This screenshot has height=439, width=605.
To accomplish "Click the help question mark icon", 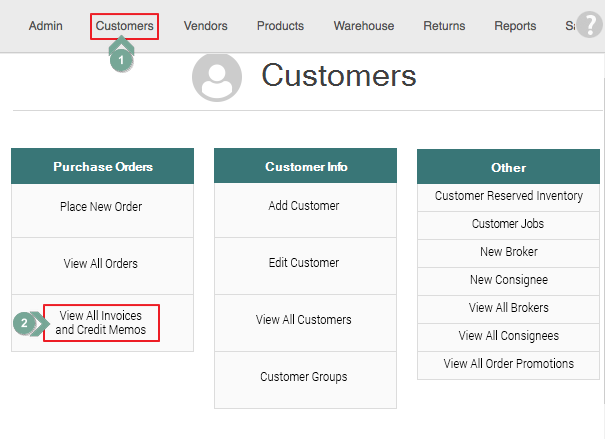I will tap(590, 25).
